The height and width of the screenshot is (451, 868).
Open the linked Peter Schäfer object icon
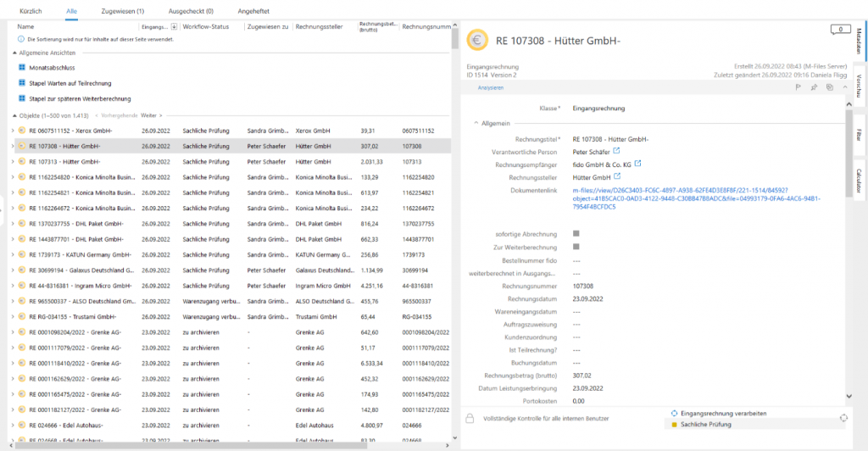tap(615, 151)
